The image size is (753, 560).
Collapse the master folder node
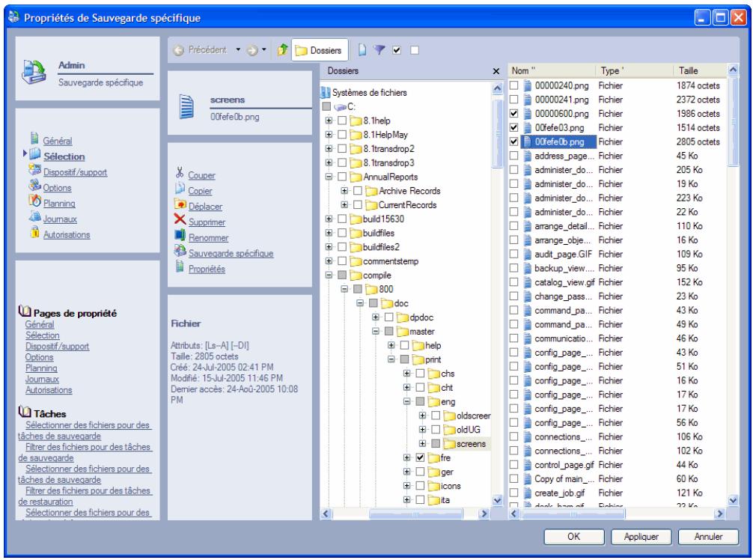tap(376, 332)
